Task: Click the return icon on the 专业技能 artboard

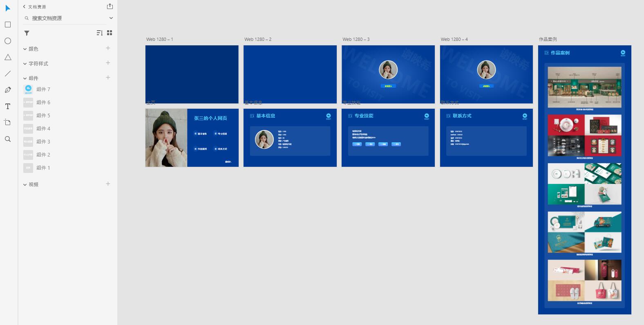Action: pos(427,116)
